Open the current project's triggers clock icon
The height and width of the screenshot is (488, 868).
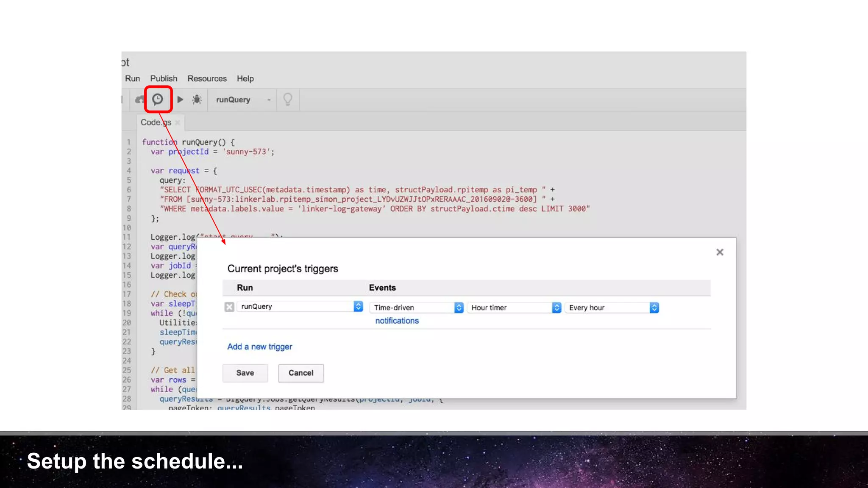pyautogui.click(x=158, y=99)
